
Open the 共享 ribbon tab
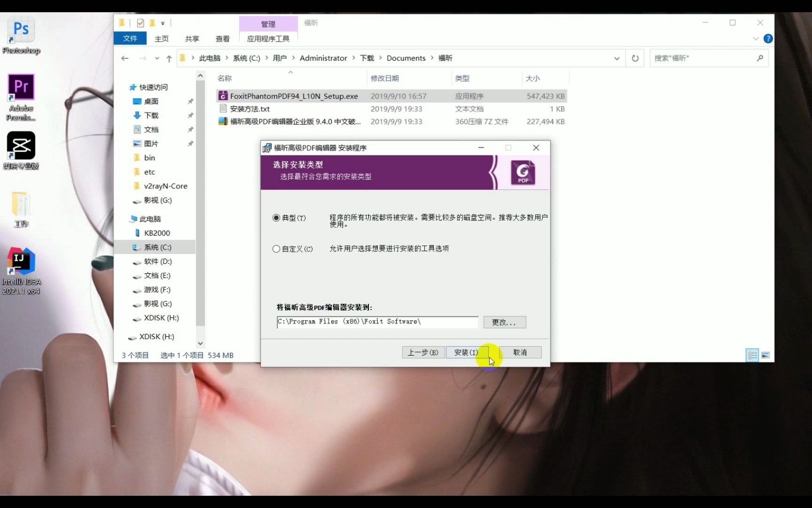click(x=192, y=39)
